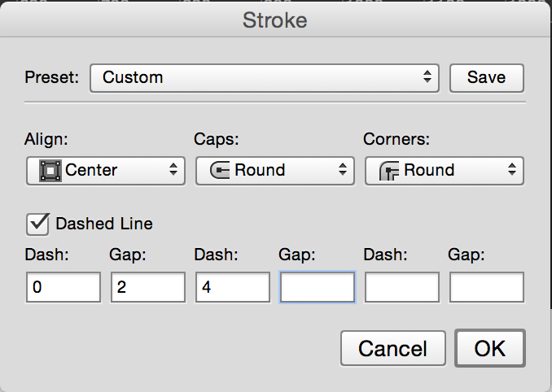Focus the third empty Gap field
Image resolution: width=552 pixels, height=392 pixels.
tap(487, 287)
